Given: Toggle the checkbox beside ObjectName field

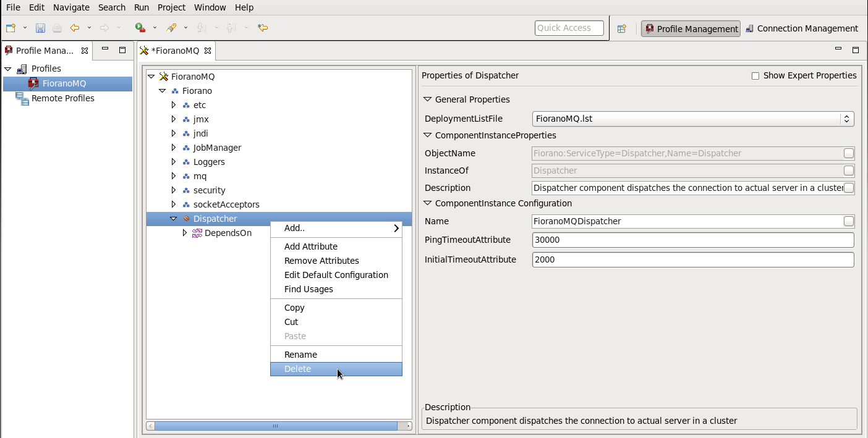Looking at the screenshot, I should pyautogui.click(x=849, y=153).
